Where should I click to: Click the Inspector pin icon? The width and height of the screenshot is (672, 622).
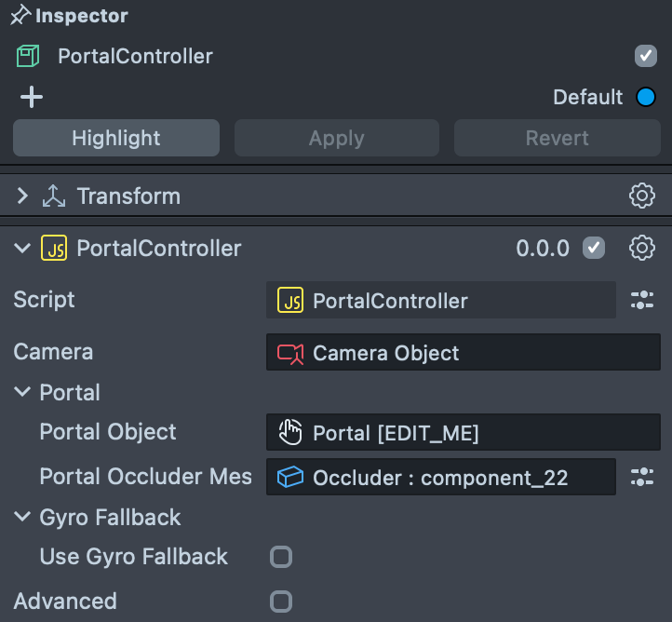(x=20, y=16)
